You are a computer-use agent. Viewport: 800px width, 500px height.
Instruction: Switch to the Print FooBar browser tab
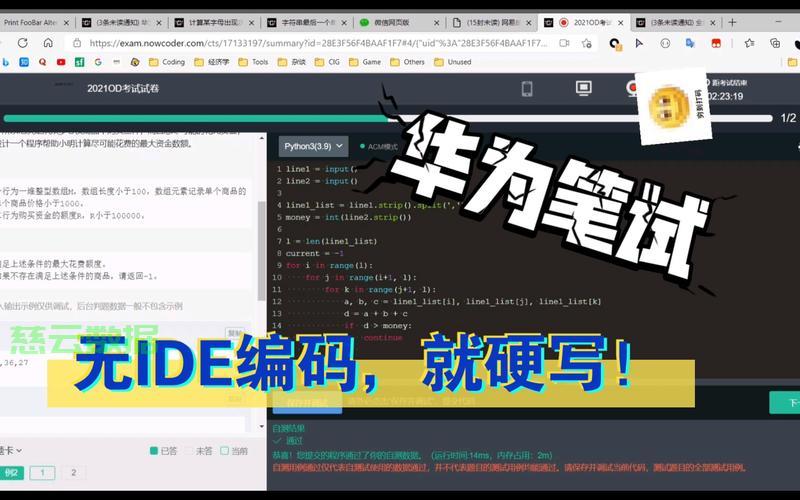tap(33, 21)
